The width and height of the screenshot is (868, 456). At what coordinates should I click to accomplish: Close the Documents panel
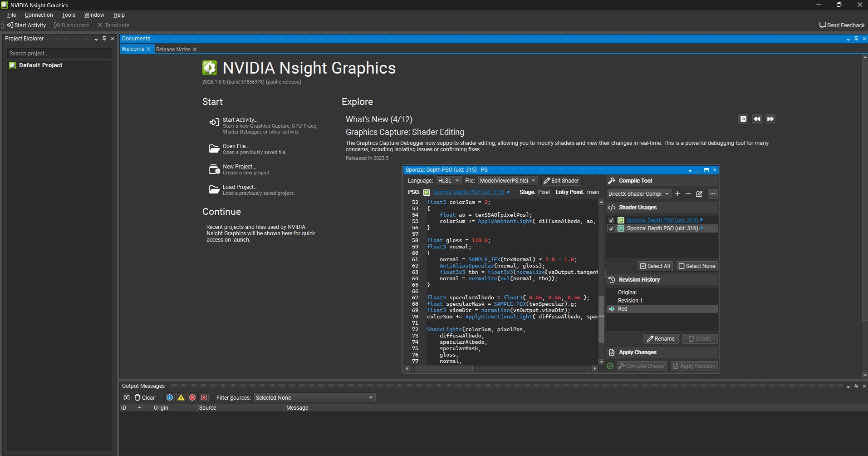tap(864, 39)
